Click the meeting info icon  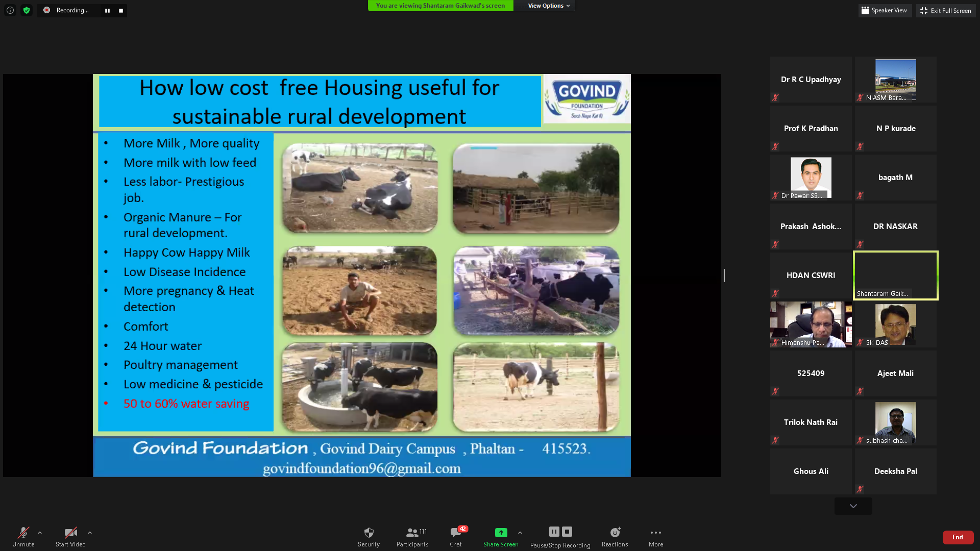pyautogui.click(x=10, y=10)
